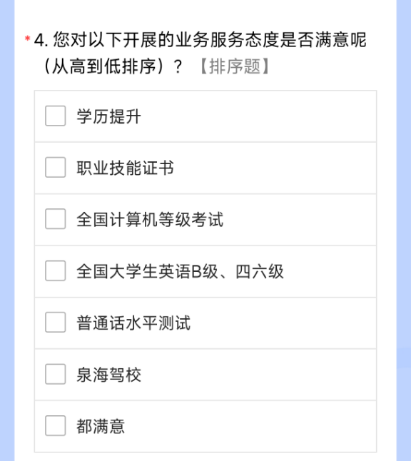Click the 泉海驾校 option text
This screenshot has width=412, height=462.
[x=109, y=375]
